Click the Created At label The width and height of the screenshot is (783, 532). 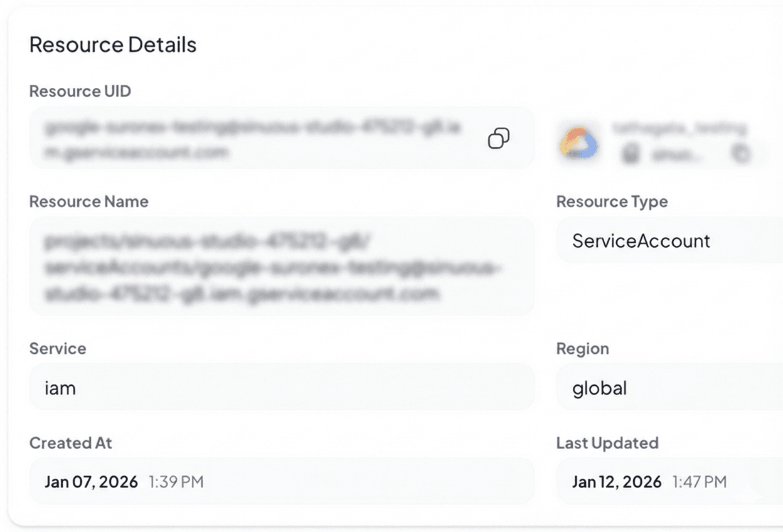[70, 443]
